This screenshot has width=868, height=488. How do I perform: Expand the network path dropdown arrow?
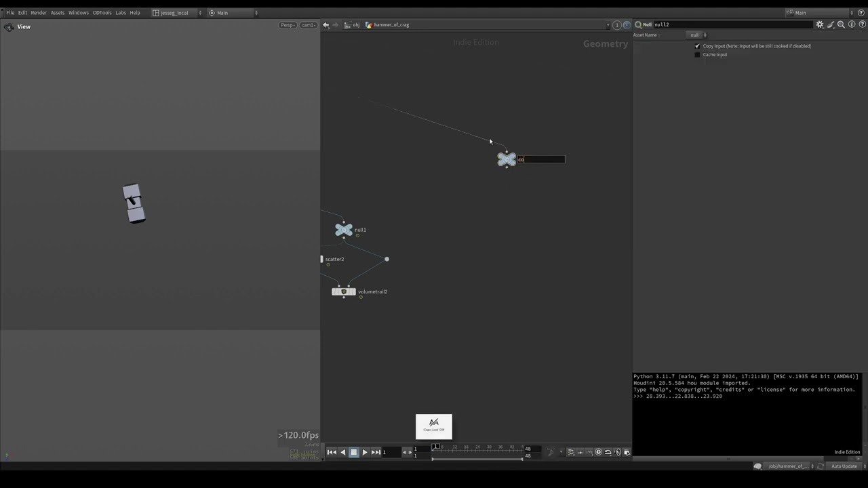pos(608,25)
